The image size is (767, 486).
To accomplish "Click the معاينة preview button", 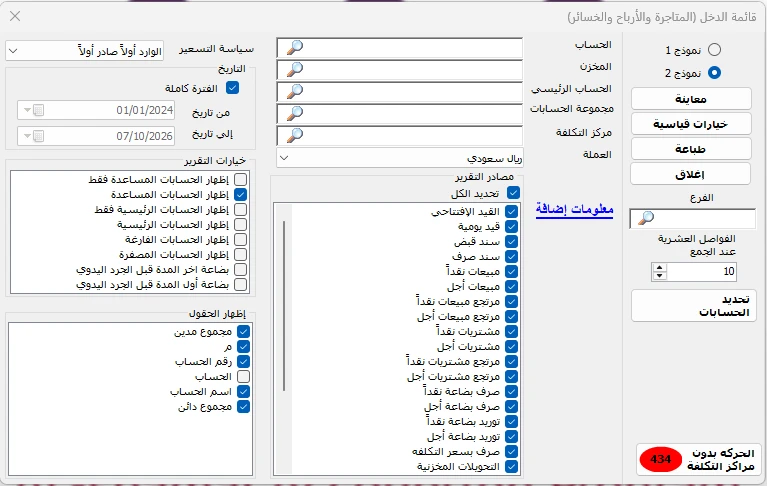I will click(691, 99).
